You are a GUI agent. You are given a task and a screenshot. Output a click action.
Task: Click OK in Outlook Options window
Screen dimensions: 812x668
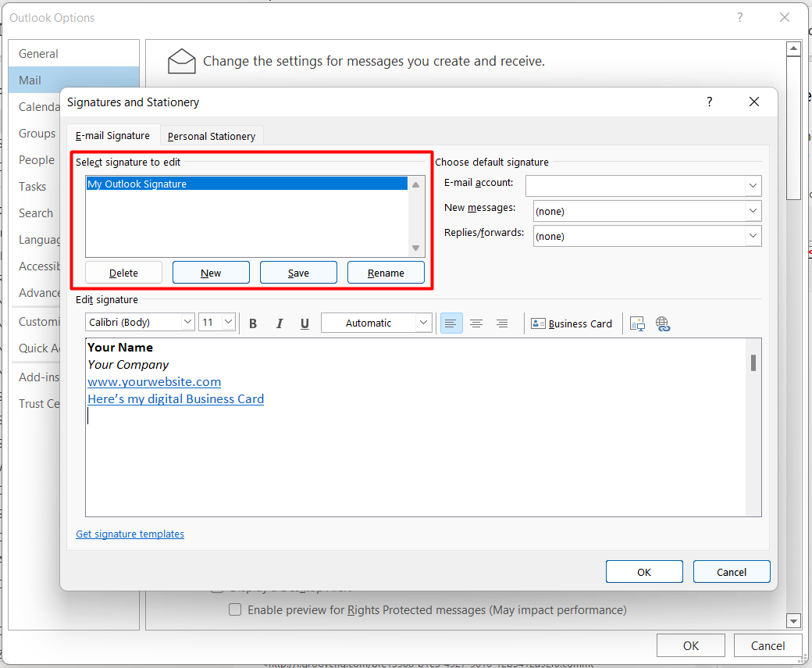pyautogui.click(x=691, y=645)
